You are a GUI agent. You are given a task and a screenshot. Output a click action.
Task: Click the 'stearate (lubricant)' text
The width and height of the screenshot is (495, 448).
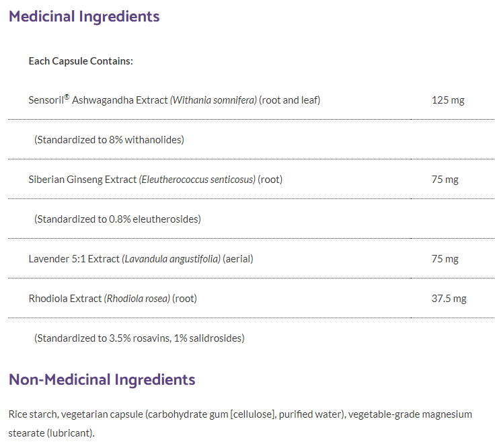[51, 432]
